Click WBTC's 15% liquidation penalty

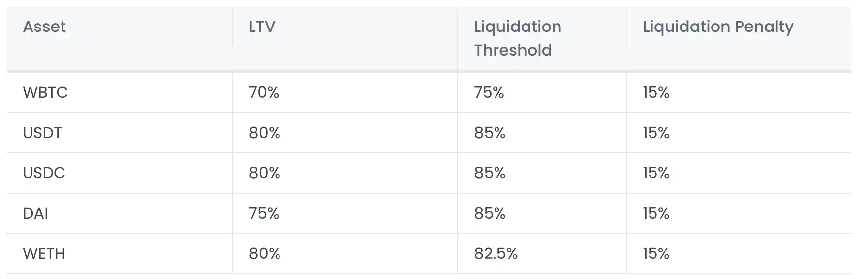(x=656, y=92)
